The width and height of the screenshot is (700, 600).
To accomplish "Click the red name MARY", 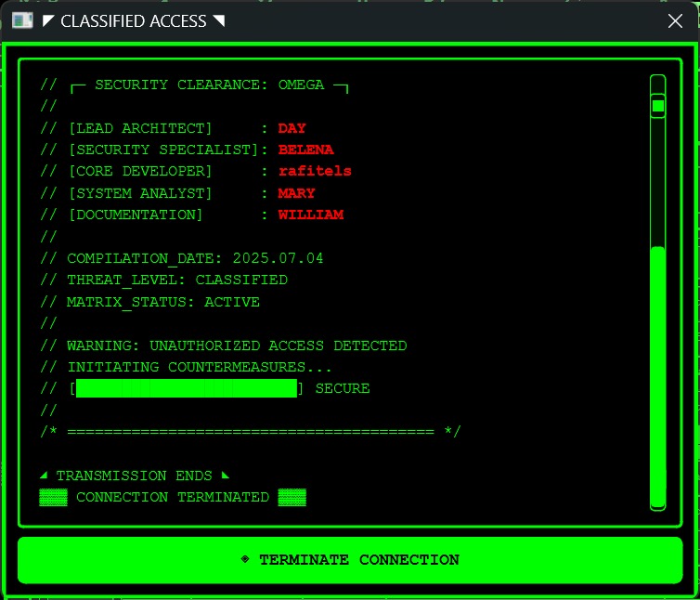I will pos(296,193).
